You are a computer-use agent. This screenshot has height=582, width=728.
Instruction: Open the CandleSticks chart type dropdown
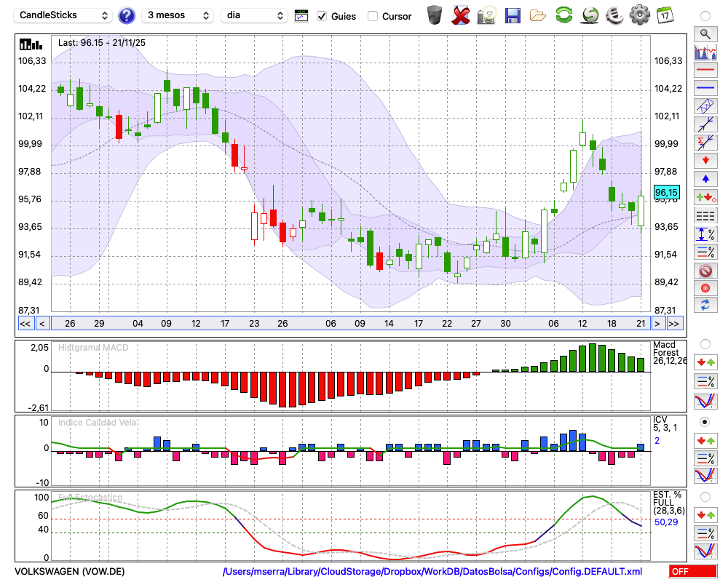pyautogui.click(x=64, y=15)
